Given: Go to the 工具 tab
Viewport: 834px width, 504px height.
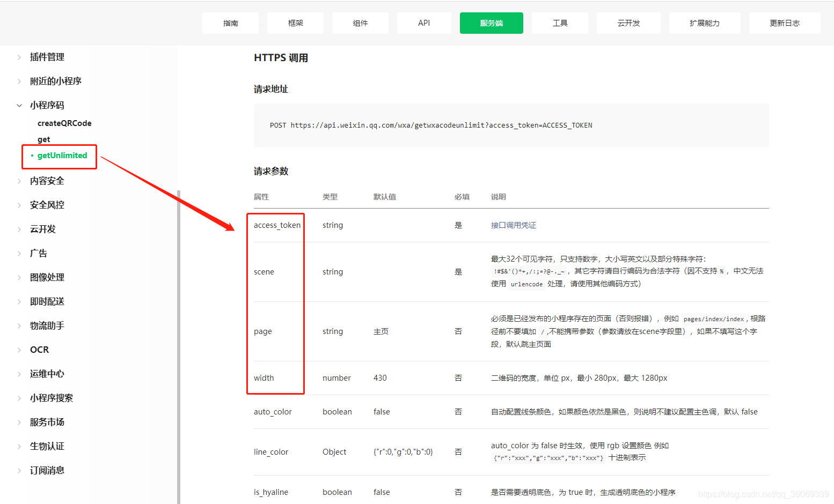Looking at the screenshot, I should click(x=560, y=23).
